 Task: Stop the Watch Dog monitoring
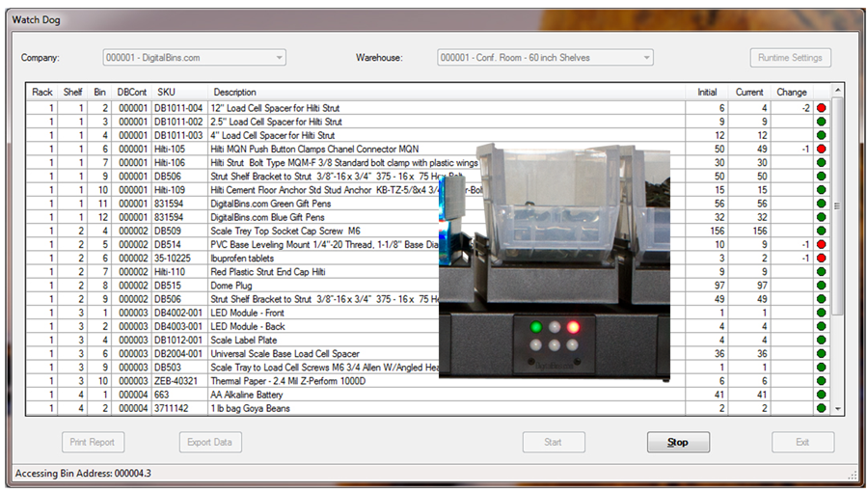[x=678, y=442]
